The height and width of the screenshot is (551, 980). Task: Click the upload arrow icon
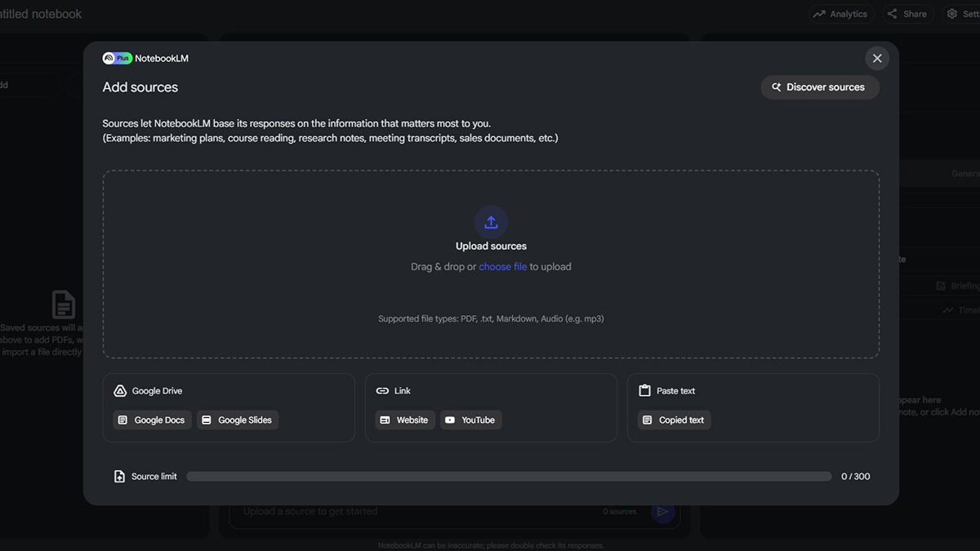point(491,221)
